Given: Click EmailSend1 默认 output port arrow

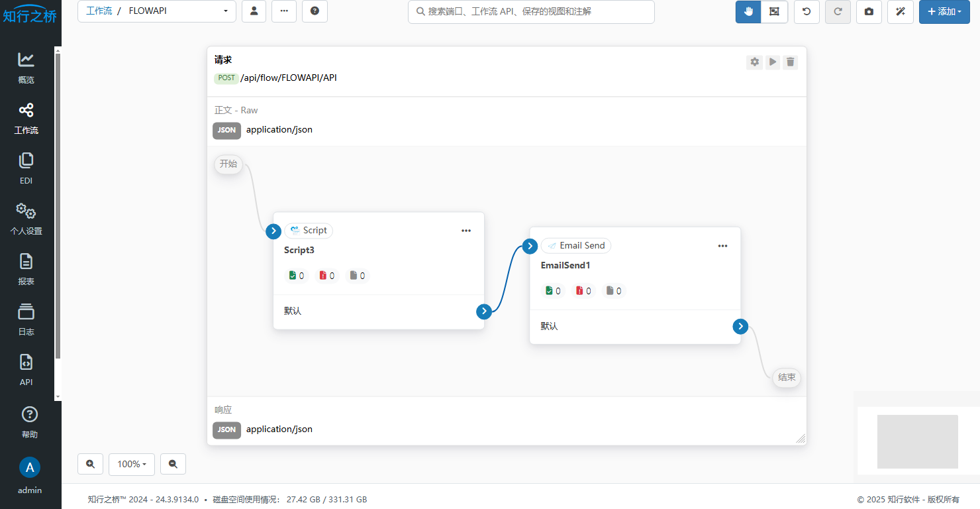Looking at the screenshot, I should click(x=740, y=327).
